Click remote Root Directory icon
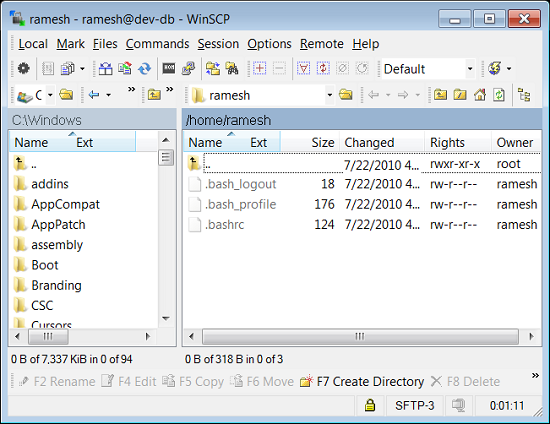Image resolution: width=550 pixels, height=424 pixels. (460, 95)
